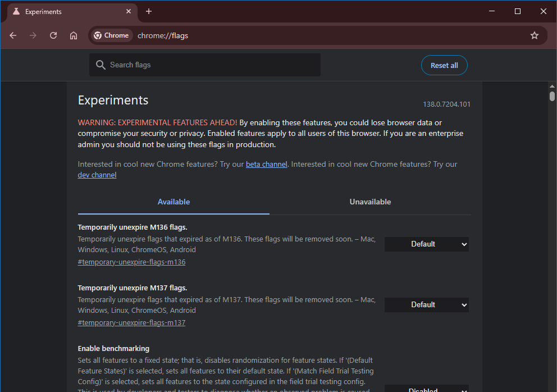The image size is (557, 392).
Task: Click the Experiments page heading
Action: pos(113,100)
